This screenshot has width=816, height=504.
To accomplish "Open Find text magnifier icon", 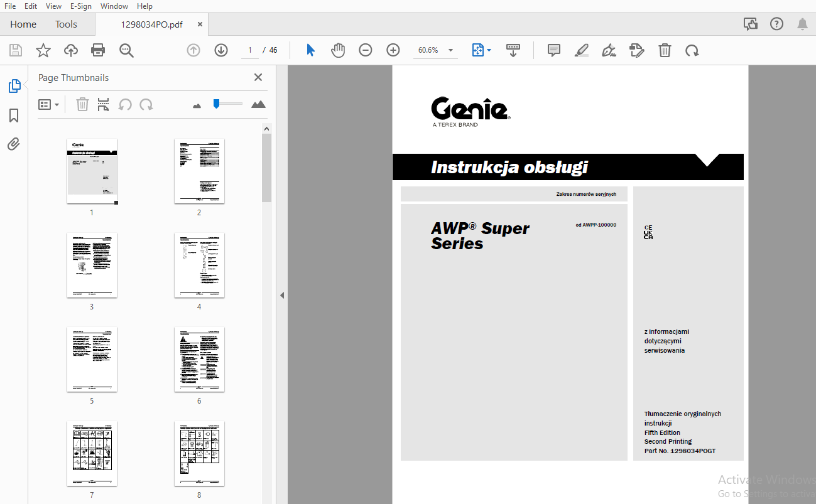I will tap(126, 50).
